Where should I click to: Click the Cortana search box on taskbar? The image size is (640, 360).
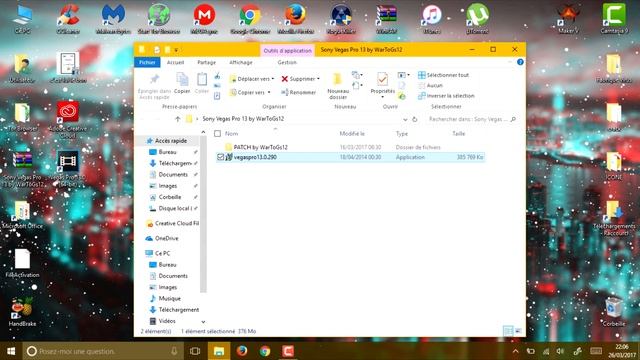(103, 351)
